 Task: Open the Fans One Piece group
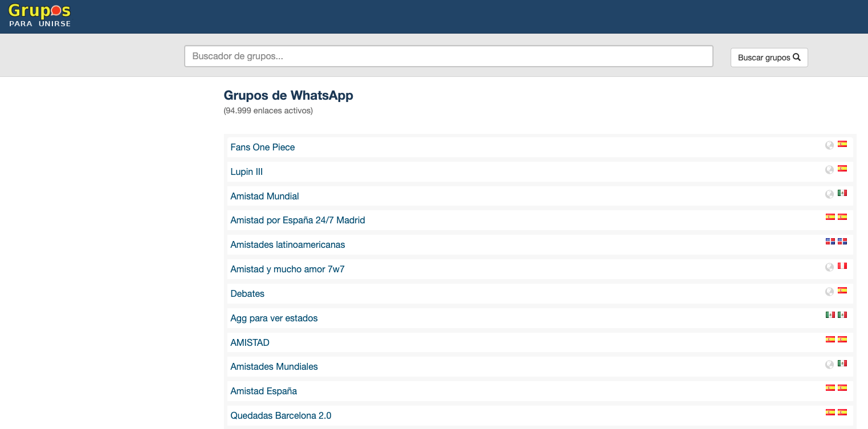point(263,147)
